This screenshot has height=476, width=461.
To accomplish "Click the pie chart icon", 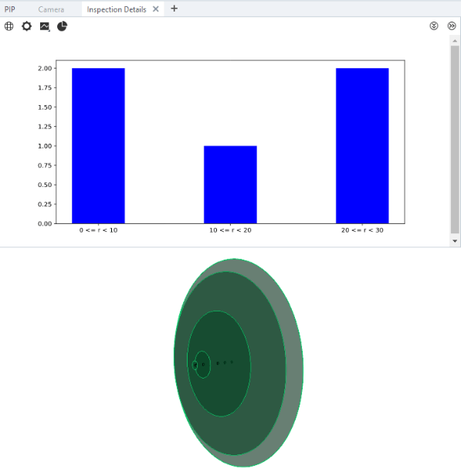I will pyautogui.click(x=63, y=26).
